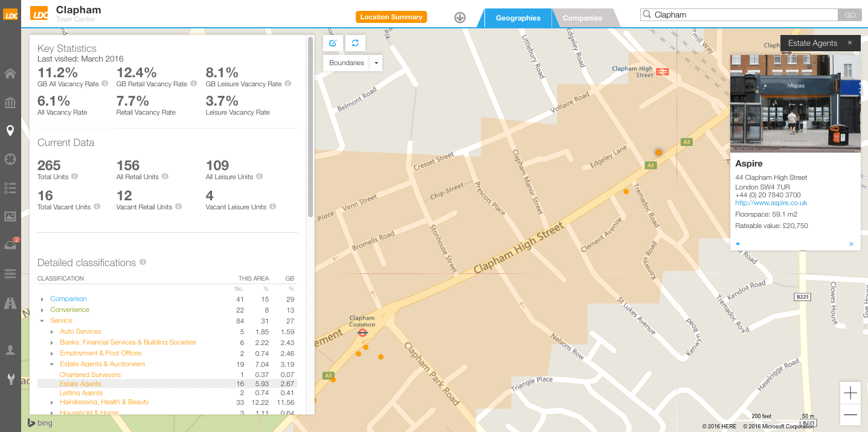The width and height of the screenshot is (868, 432).
Task: Click the Aspire storefront photo thumbnail
Action: click(x=795, y=103)
